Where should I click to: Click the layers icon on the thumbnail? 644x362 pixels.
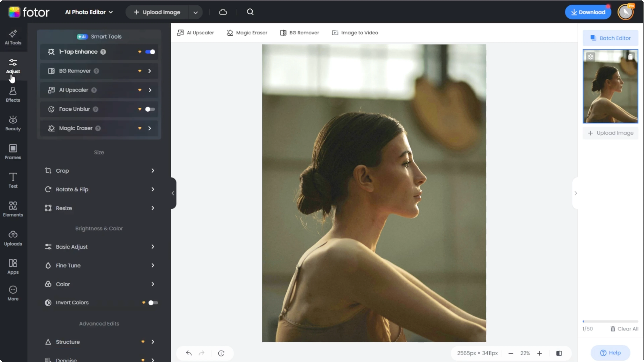(x=590, y=57)
